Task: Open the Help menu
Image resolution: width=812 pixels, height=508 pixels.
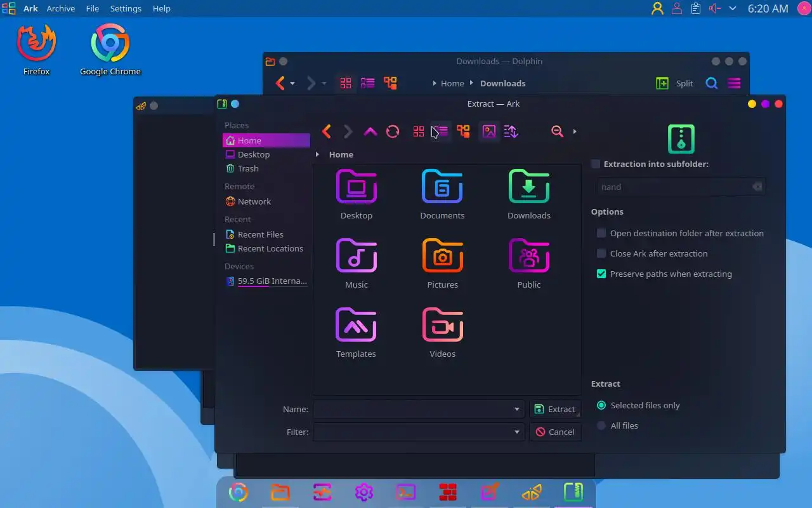Action: point(162,8)
